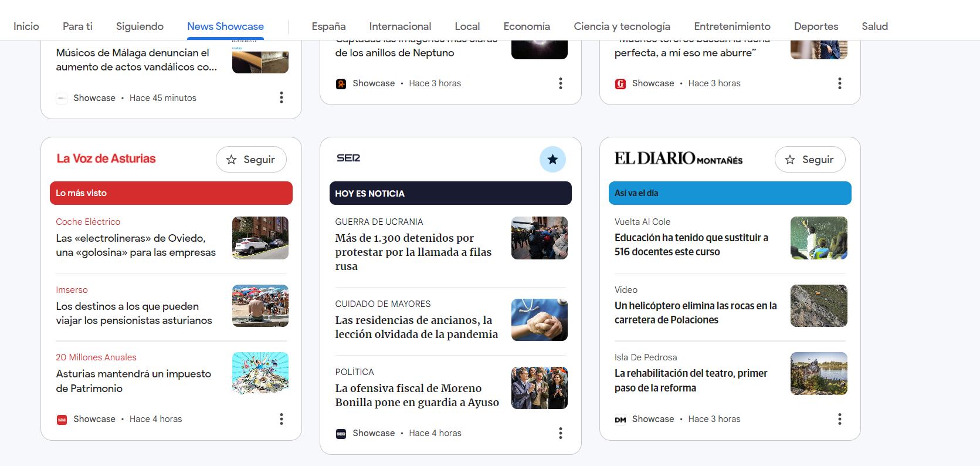Image resolution: width=980 pixels, height=466 pixels.
Task: Click 'Imserso' category label
Action: [72, 290]
